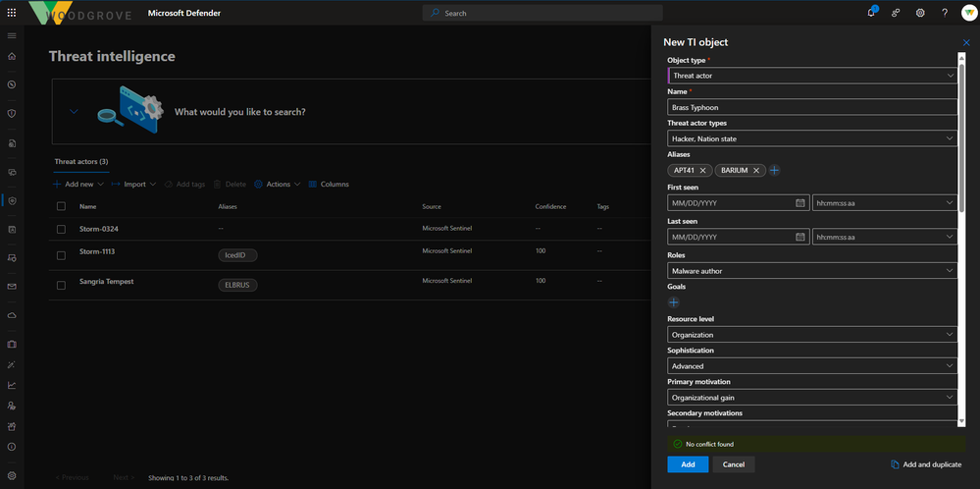Open the cloud apps sidebar icon
This screenshot has height=489, width=980.
tap(11, 315)
